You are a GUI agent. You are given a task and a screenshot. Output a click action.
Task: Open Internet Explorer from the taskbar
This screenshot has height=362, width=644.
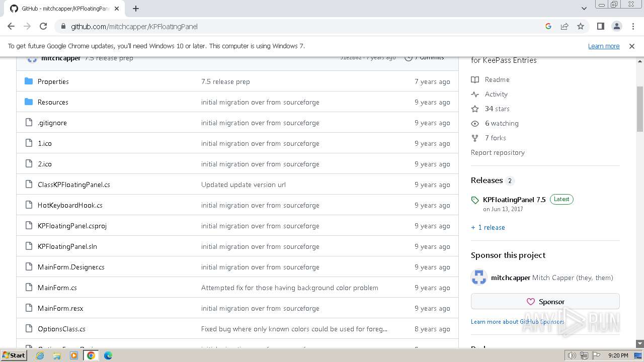coord(40,355)
